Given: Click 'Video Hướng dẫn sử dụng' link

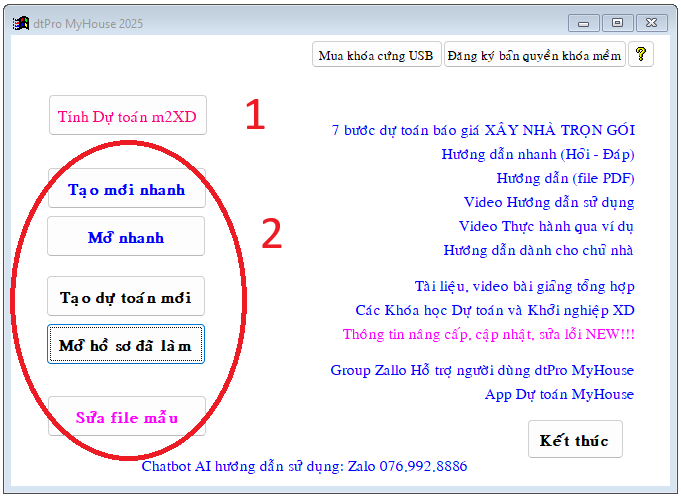Looking at the screenshot, I should click(x=549, y=202).
